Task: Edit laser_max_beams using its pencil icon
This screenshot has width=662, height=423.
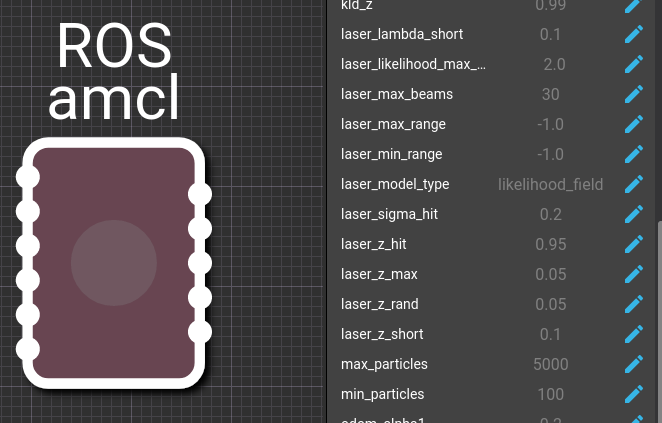Action: coord(634,94)
